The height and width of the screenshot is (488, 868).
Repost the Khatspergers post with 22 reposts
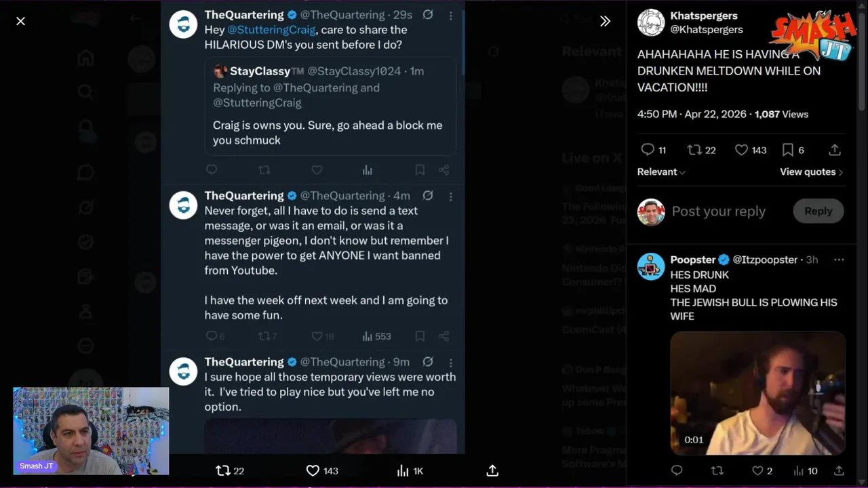click(x=694, y=150)
